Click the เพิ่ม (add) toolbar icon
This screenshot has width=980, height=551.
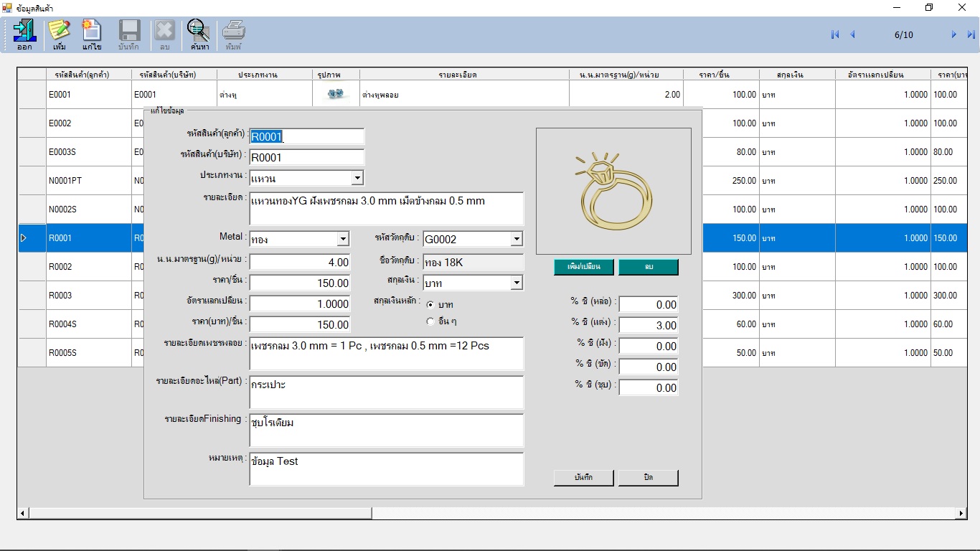[59, 34]
